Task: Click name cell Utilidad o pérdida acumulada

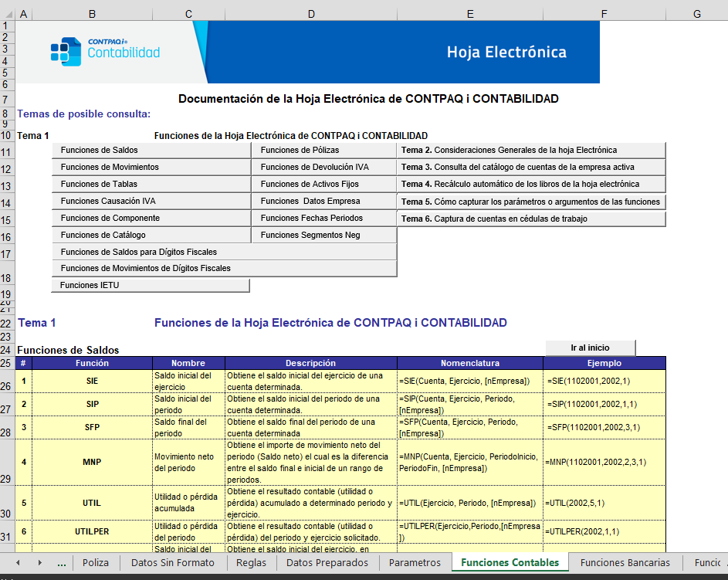Action: (188, 503)
